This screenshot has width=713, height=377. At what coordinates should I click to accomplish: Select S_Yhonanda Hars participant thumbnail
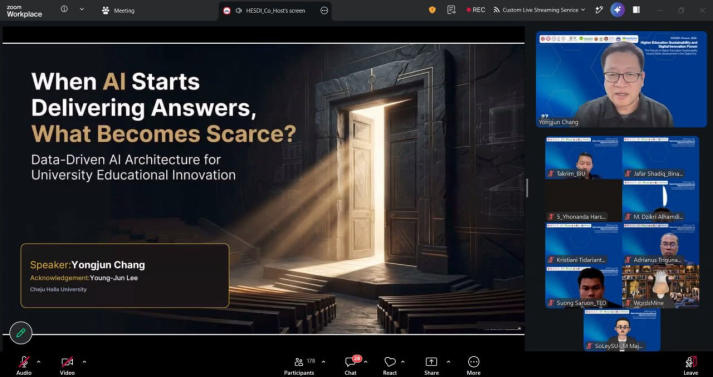coord(584,201)
